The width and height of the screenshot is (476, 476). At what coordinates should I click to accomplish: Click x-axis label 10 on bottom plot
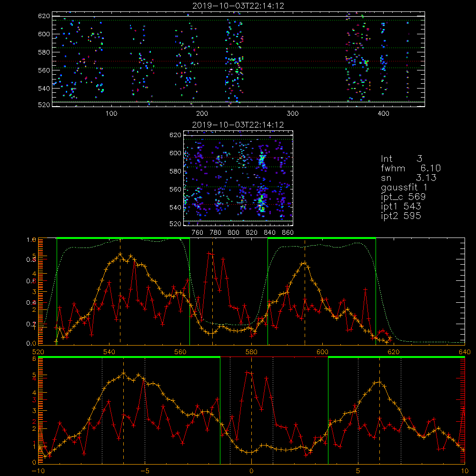[x=465, y=471]
